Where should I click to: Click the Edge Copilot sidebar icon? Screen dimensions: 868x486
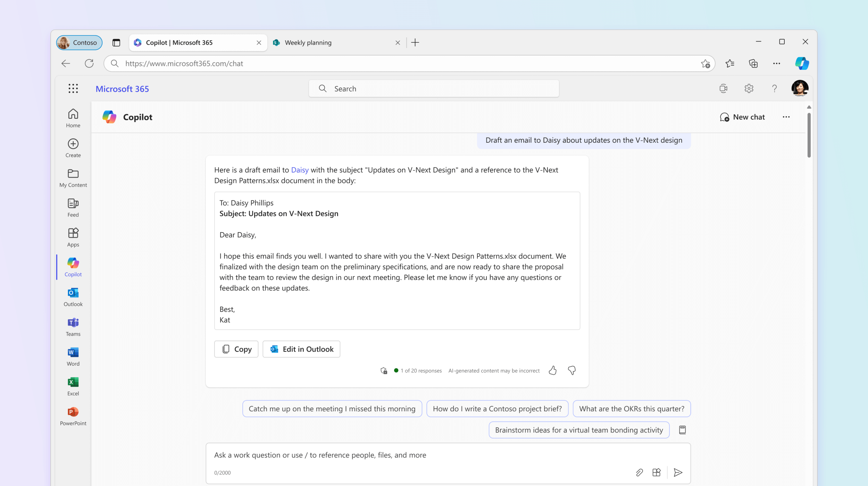(802, 64)
